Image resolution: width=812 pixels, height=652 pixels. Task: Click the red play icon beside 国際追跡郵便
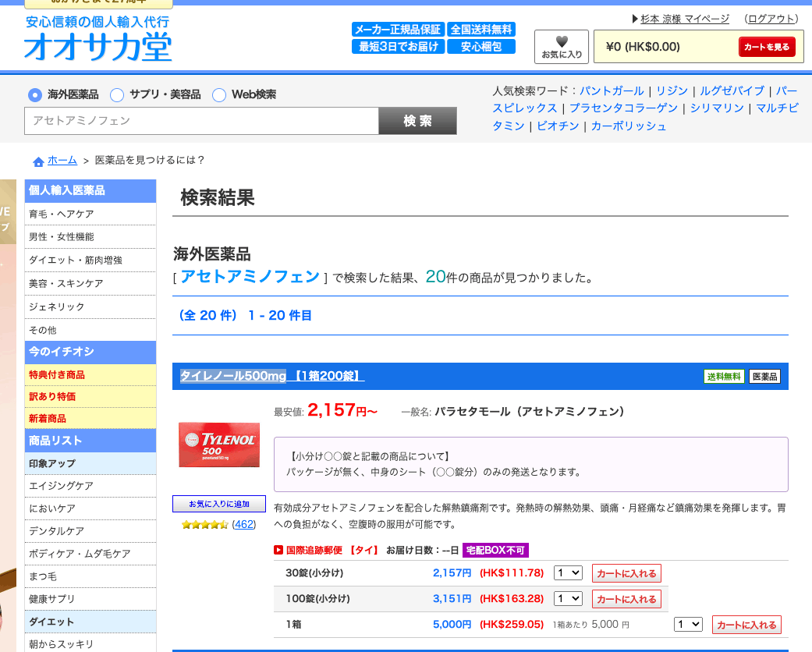coord(278,550)
